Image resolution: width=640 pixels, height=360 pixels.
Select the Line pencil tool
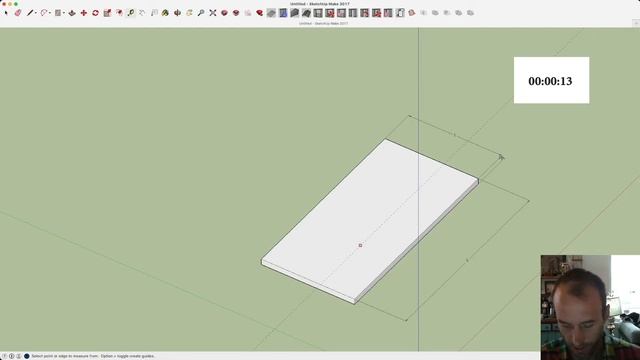pos(30,13)
